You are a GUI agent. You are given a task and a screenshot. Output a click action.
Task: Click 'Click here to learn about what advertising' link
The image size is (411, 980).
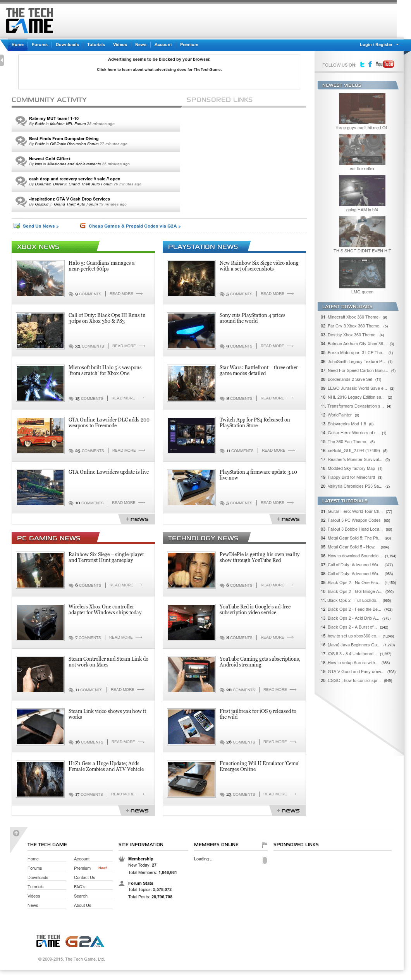(x=159, y=70)
